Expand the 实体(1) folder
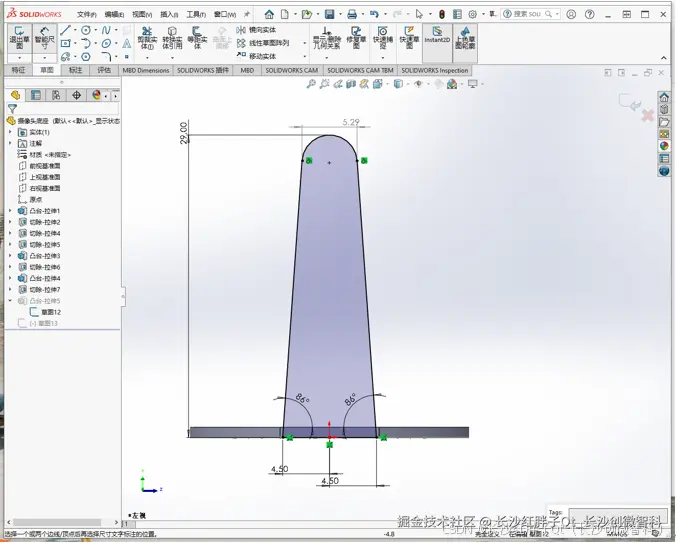Screen dimensions: 676x543 click(x=10, y=132)
